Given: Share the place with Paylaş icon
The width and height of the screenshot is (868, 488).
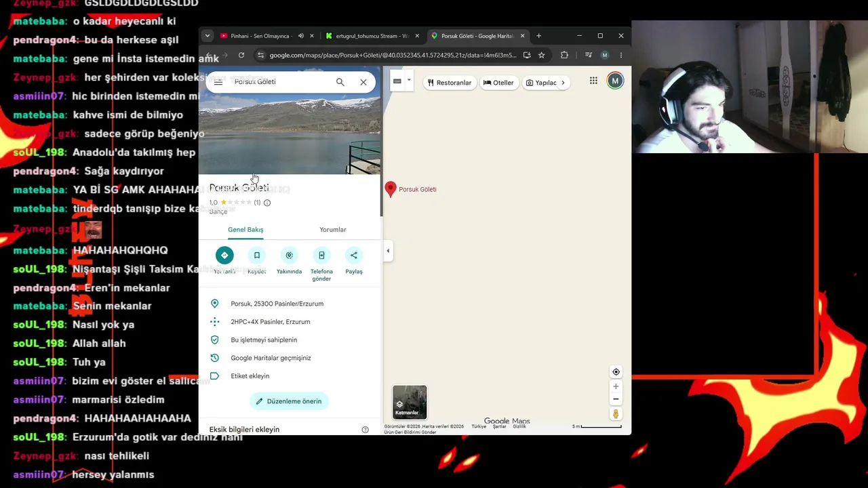Looking at the screenshot, I should pos(354,256).
